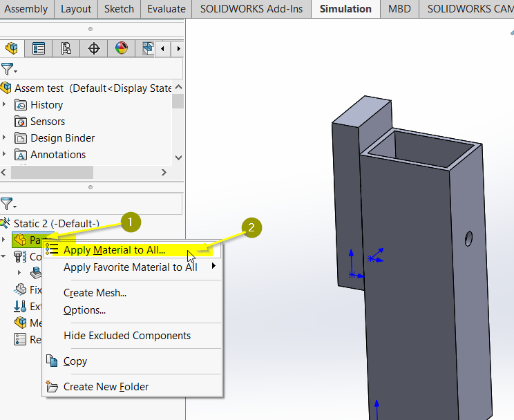The width and height of the screenshot is (514, 420).
Task: Switch to the SOLIDWORKS Add-Ins tab
Action: (x=251, y=9)
